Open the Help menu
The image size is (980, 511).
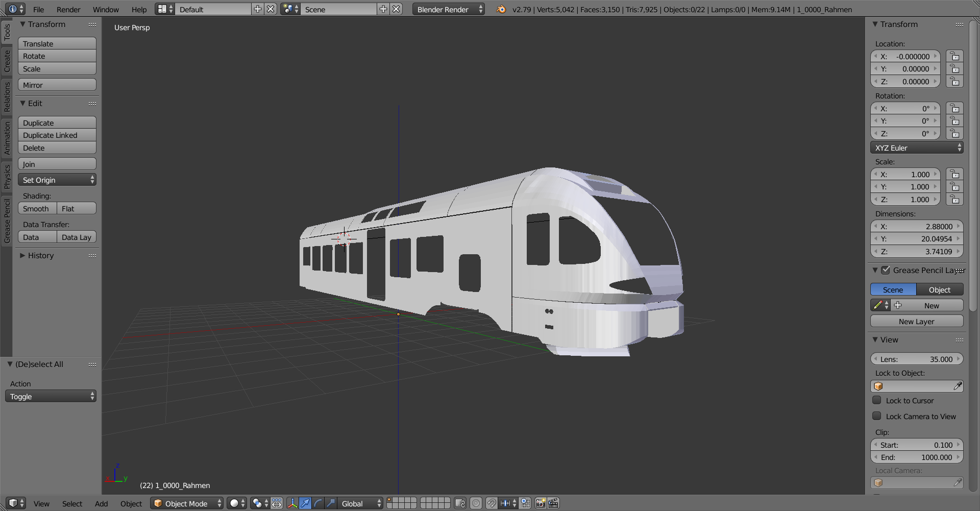139,9
